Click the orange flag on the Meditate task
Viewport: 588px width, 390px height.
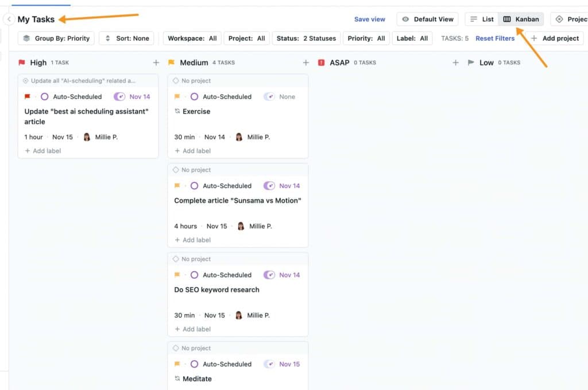177,364
